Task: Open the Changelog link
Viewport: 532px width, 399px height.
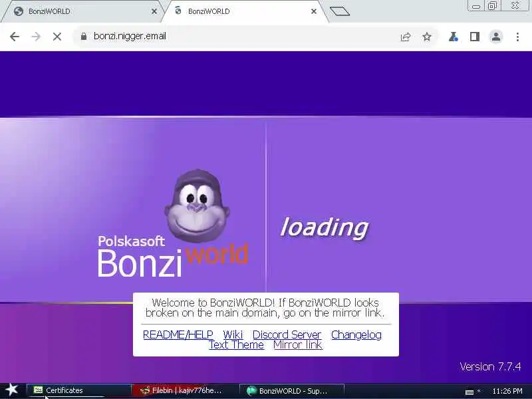Action: (356, 334)
